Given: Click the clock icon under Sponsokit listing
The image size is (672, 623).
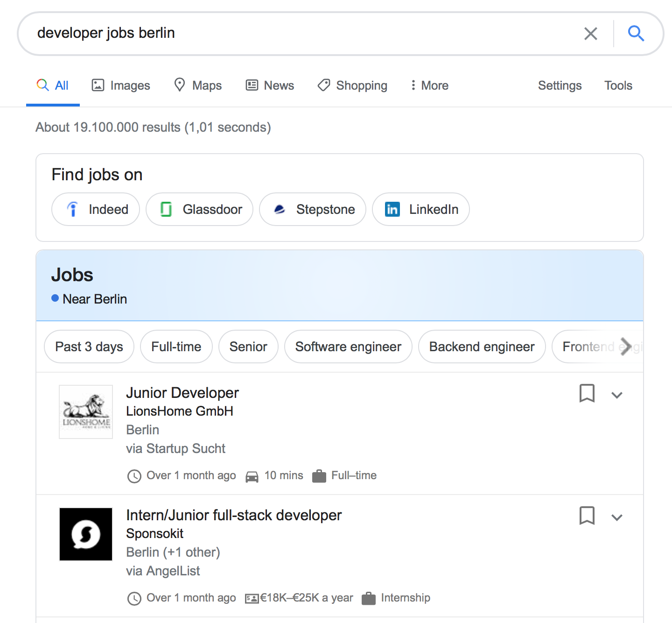Looking at the screenshot, I should [134, 598].
